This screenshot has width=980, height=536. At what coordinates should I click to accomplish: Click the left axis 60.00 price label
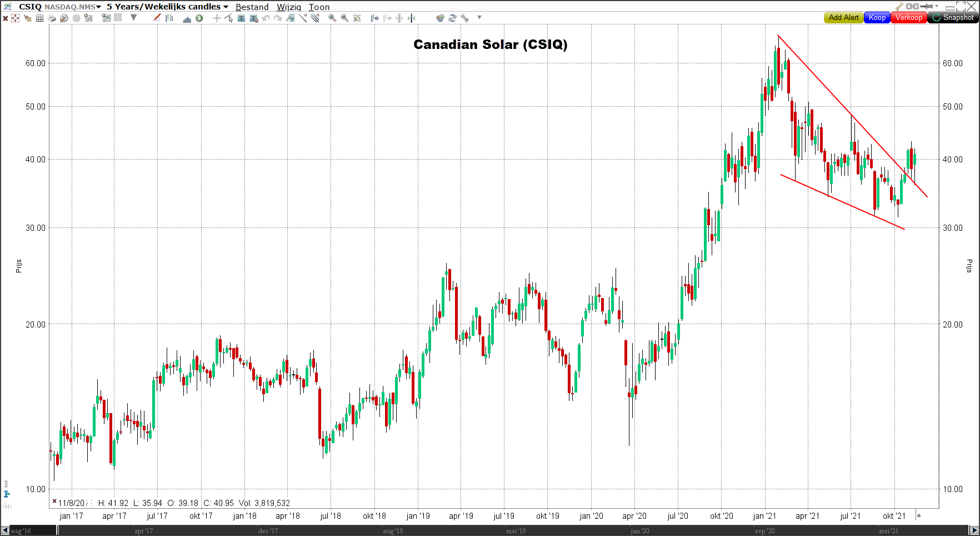pyautogui.click(x=36, y=63)
